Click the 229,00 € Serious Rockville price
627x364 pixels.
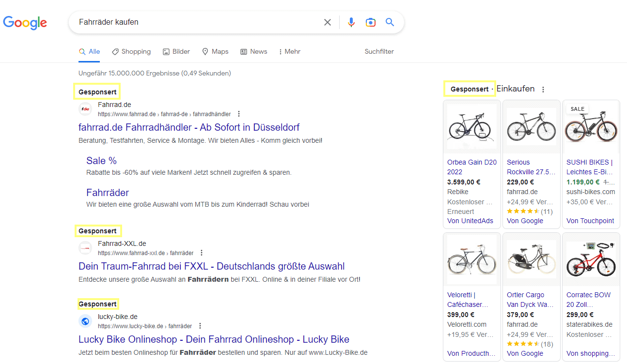[520, 182]
